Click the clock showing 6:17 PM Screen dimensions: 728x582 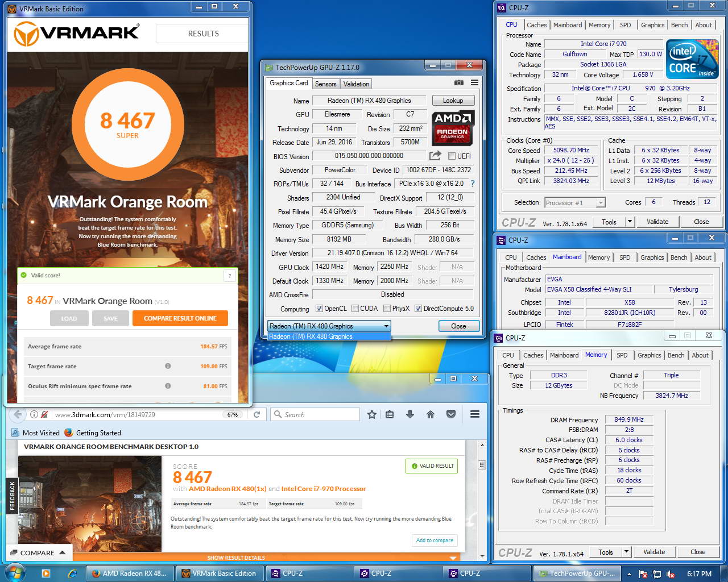tap(699, 574)
